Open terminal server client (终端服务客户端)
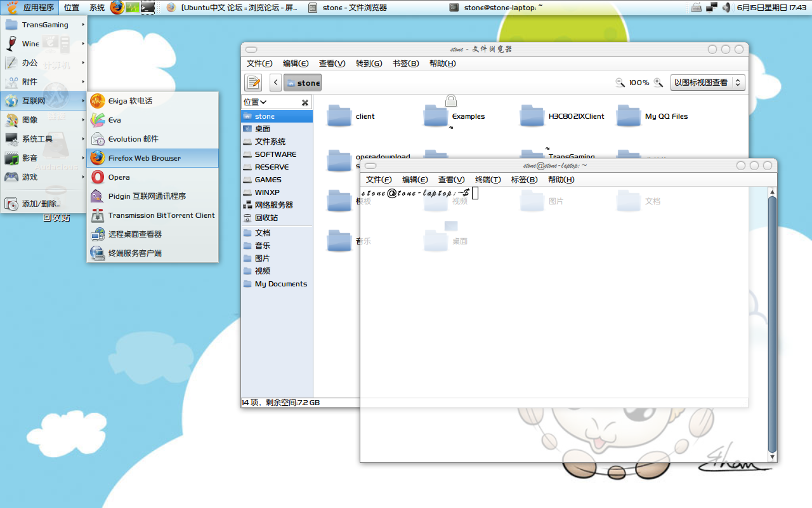This screenshot has height=508, width=812. 153,253
